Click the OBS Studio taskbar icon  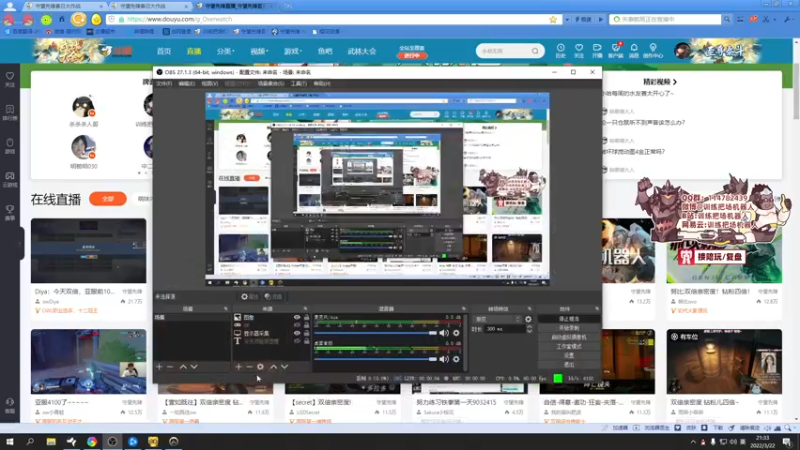(x=112, y=442)
